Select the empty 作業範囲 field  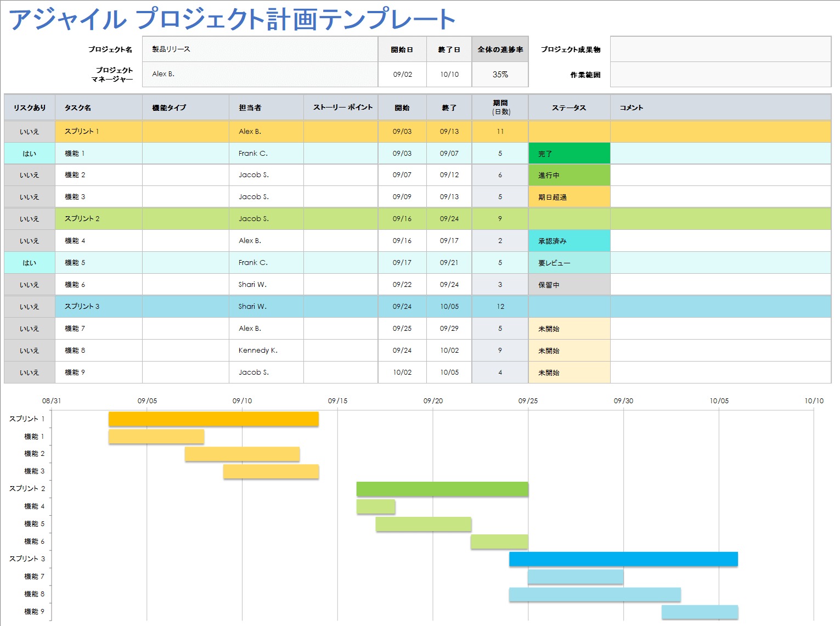721,74
